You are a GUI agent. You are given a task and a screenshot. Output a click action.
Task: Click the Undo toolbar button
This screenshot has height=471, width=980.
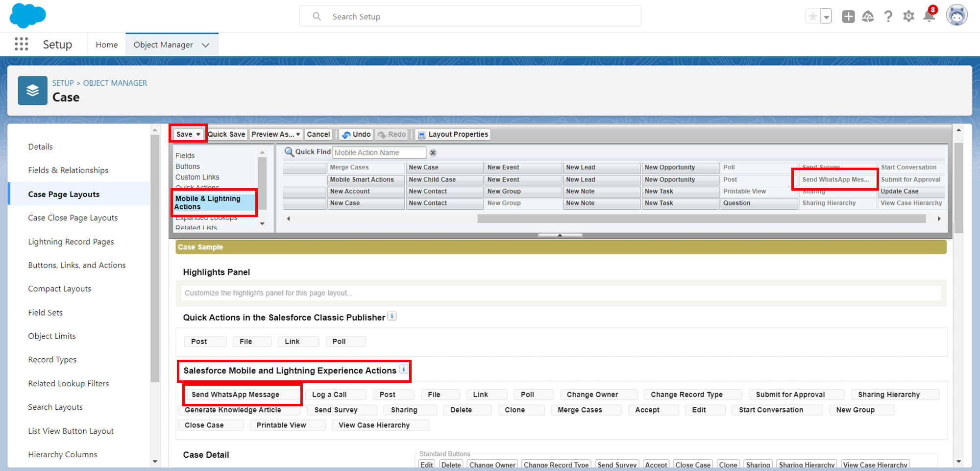pyautogui.click(x=356, y=134)
